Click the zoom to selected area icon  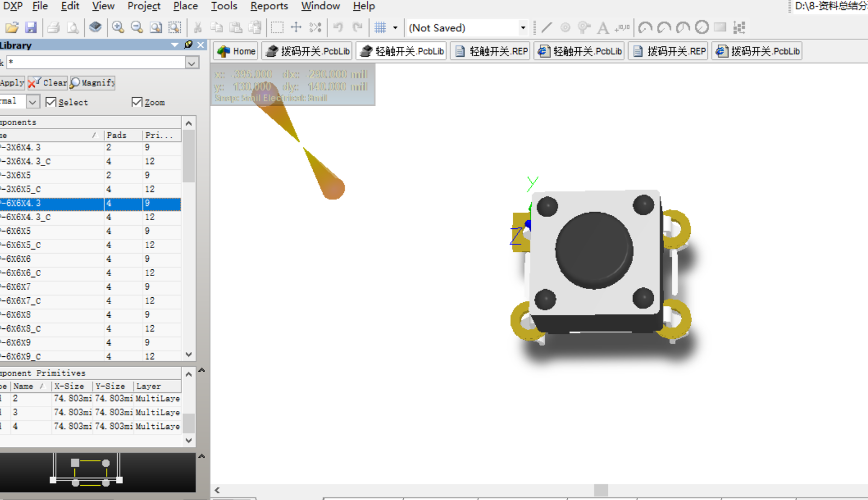pos(175,27)
